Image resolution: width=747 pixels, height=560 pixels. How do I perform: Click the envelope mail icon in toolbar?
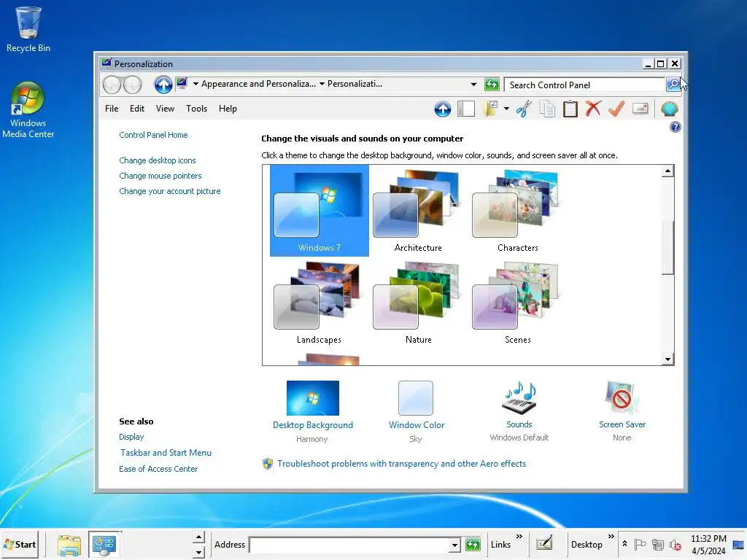[640, 109]
